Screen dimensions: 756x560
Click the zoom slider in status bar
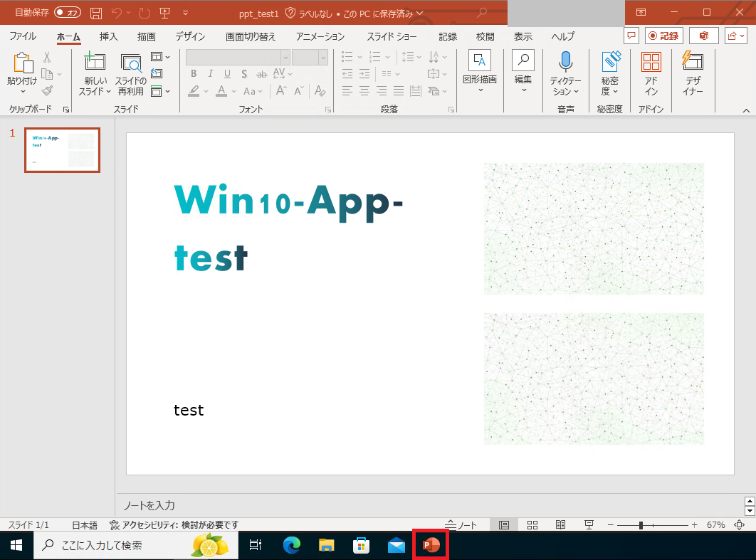click(641, 525)
